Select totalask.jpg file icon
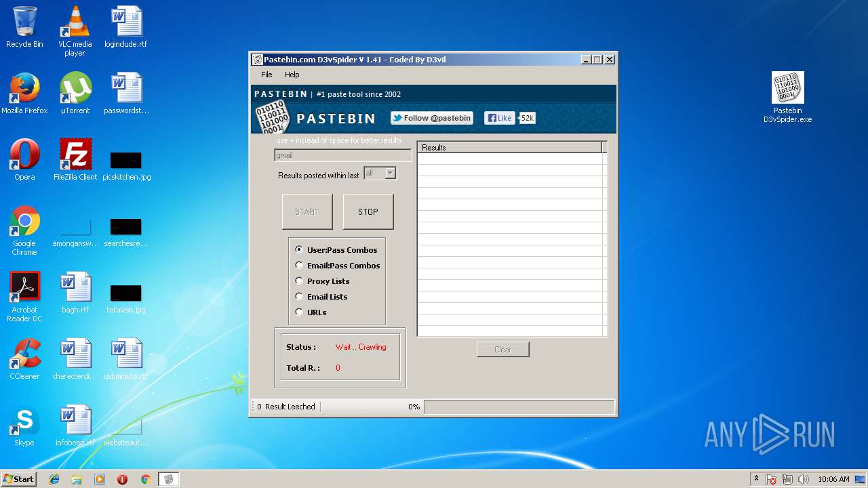Viewport: 868px width, 488px height. [126, 298]
